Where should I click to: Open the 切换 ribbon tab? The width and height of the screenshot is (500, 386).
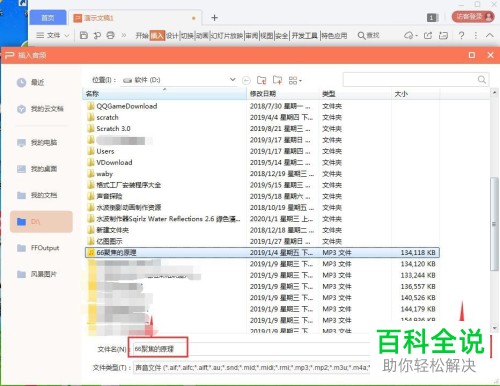pyautogui.click(x=187, y=35)
